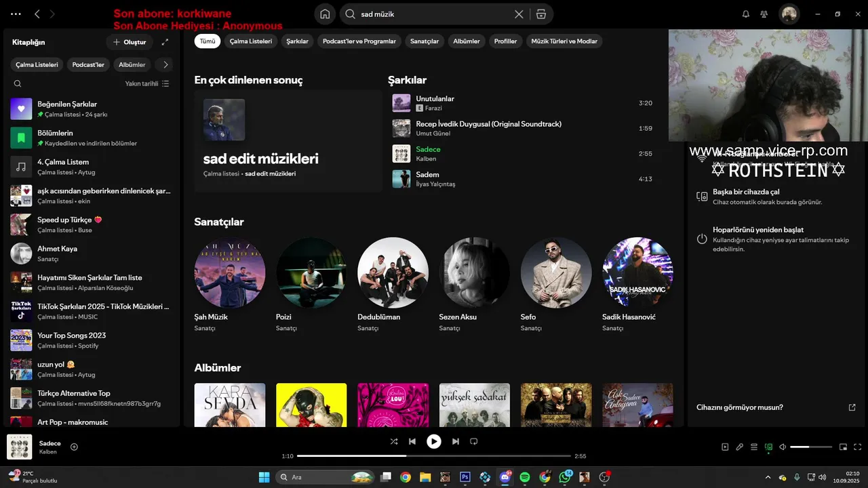868x488 pixels.
Task: Open Ahmet Kaya in library
Action: (92, 253)
